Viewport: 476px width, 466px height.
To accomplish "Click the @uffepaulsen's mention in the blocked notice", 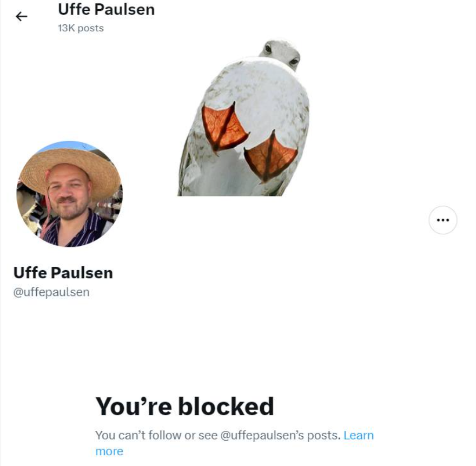I will [x=262, y=435].
